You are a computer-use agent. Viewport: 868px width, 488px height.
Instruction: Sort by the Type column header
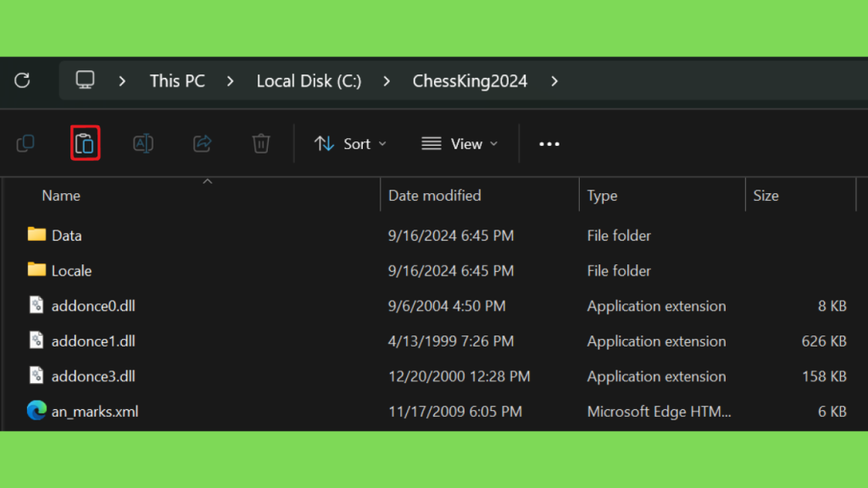click(603, 196)
